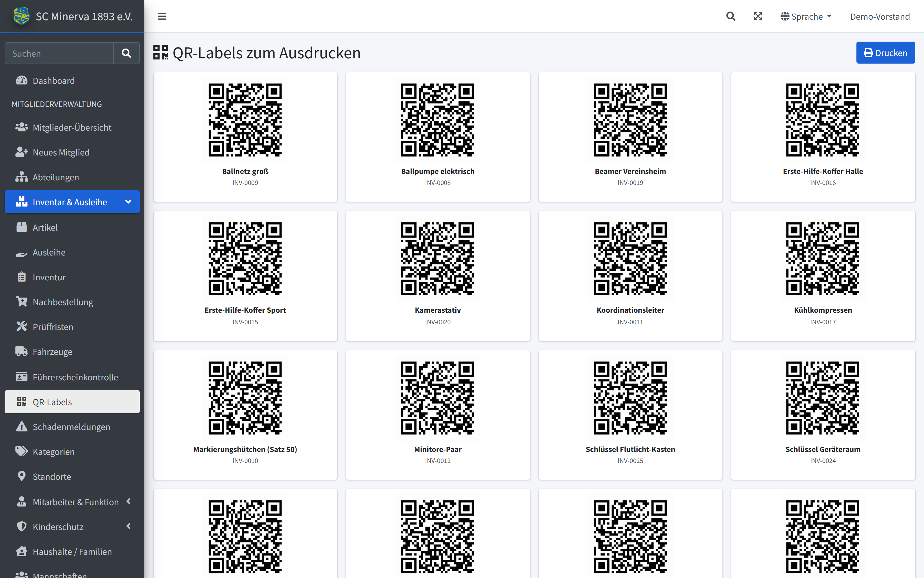Select Nachbestellung in the sidebar

coord(72,302)
